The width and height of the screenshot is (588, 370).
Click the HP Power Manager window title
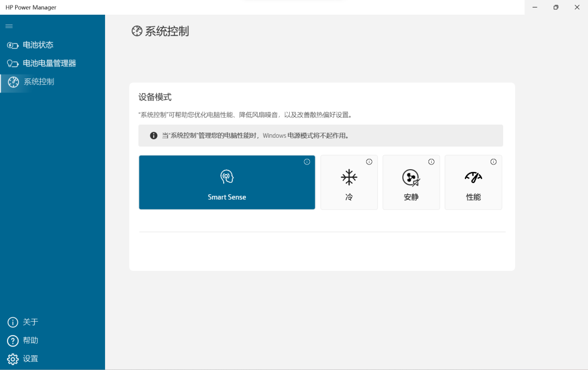(x=30, y=8)
